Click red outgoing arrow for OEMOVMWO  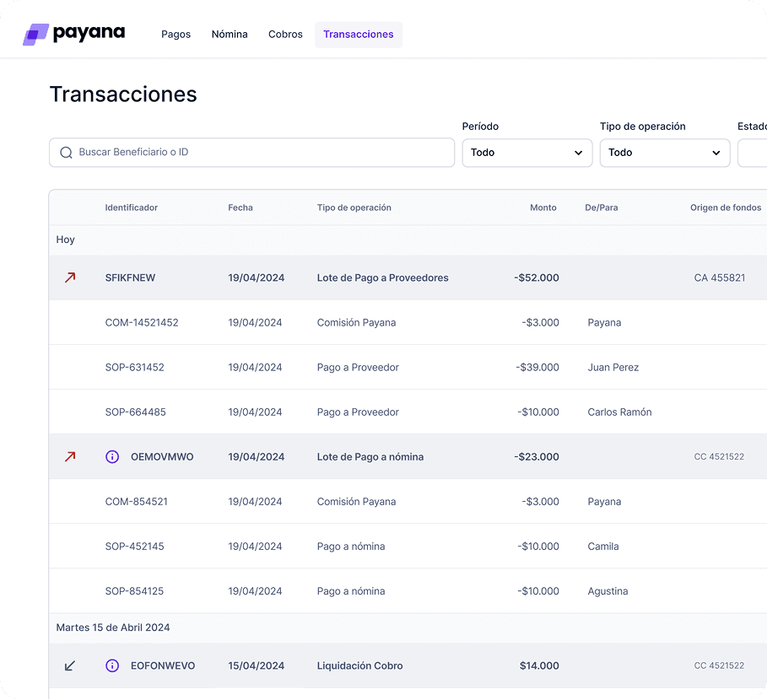70,456
